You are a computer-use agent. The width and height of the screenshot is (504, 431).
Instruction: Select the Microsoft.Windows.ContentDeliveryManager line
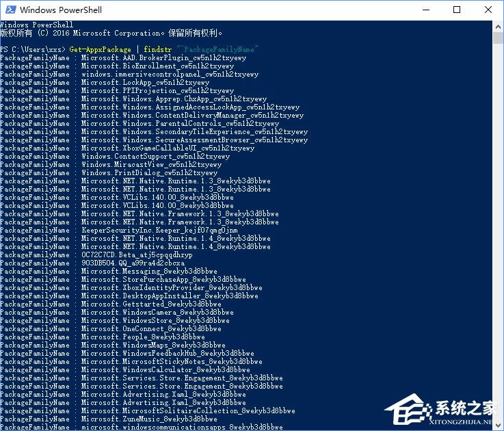[152, 115]
